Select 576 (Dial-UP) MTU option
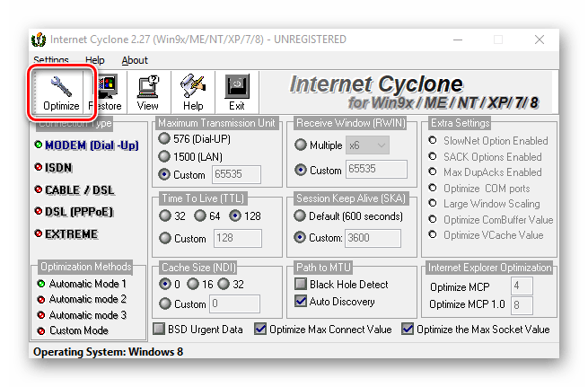The image size is (588, 387). point(164,139)
